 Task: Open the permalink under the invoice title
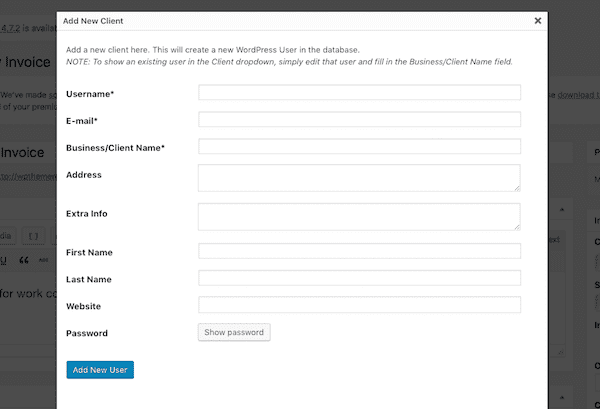click(28, 178)
